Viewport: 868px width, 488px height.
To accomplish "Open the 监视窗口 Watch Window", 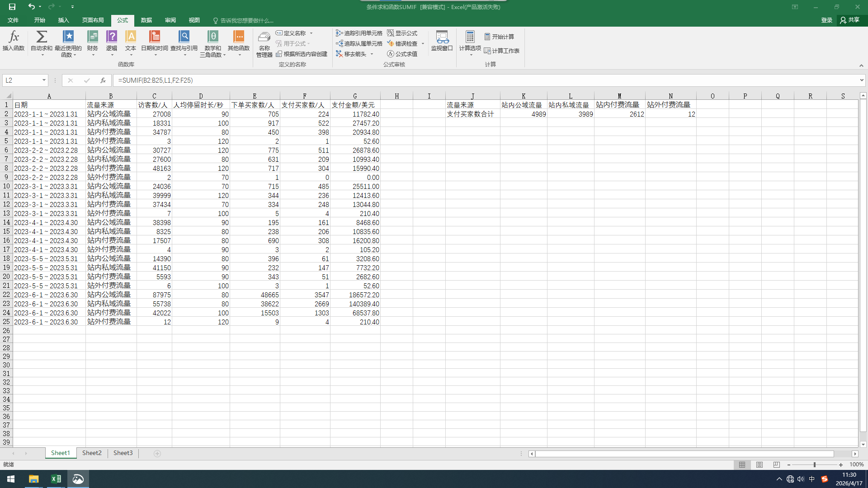I will (x=442, y=41).
